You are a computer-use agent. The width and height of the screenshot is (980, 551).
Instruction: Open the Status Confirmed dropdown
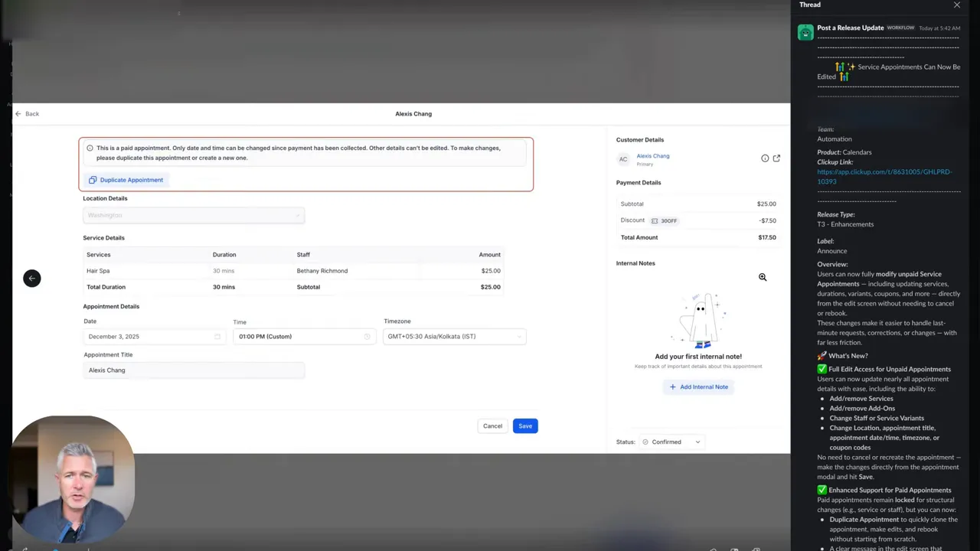tap(671, 442)
